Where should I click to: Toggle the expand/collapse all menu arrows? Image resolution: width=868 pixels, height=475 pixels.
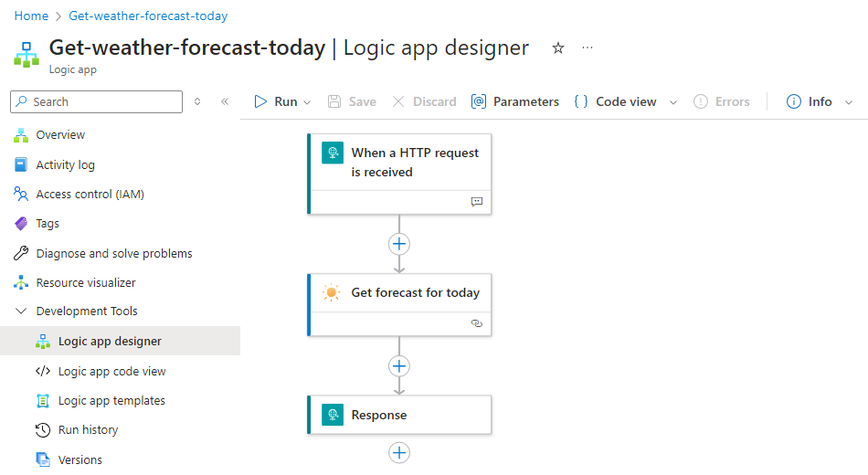197,102
